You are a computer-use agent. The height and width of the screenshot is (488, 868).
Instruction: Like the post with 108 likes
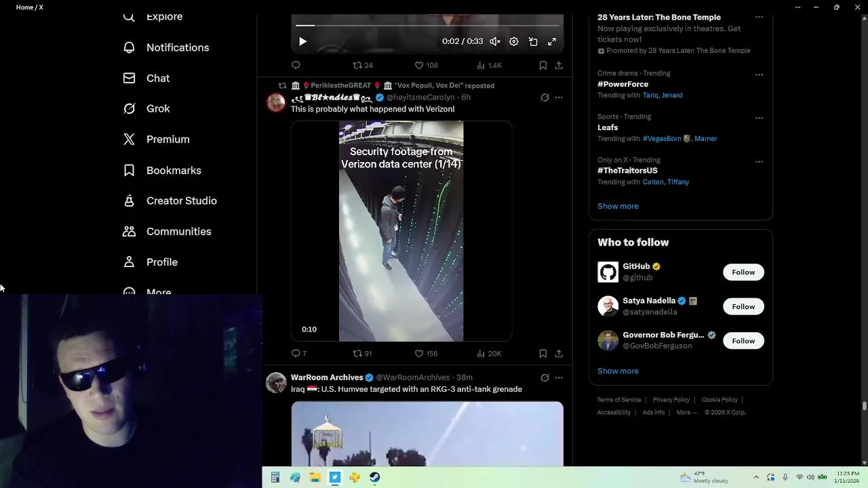coord(426,65)
